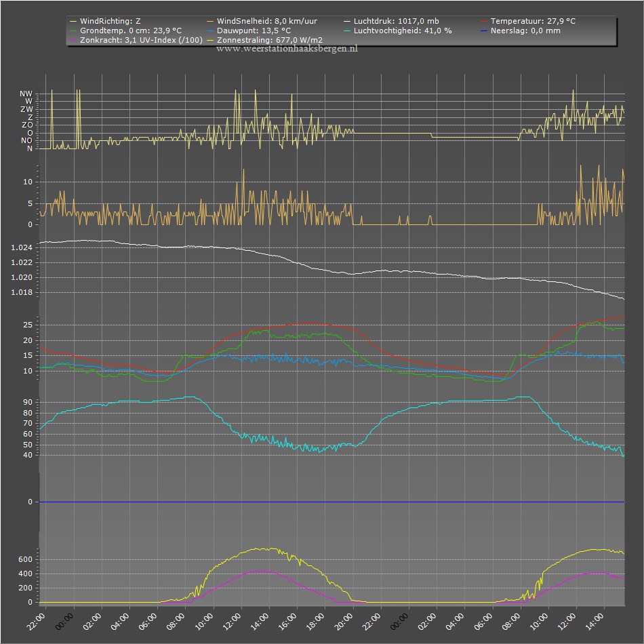Select the Luchtvochtigheid: 41,0 % legend entry

(397, 31)
